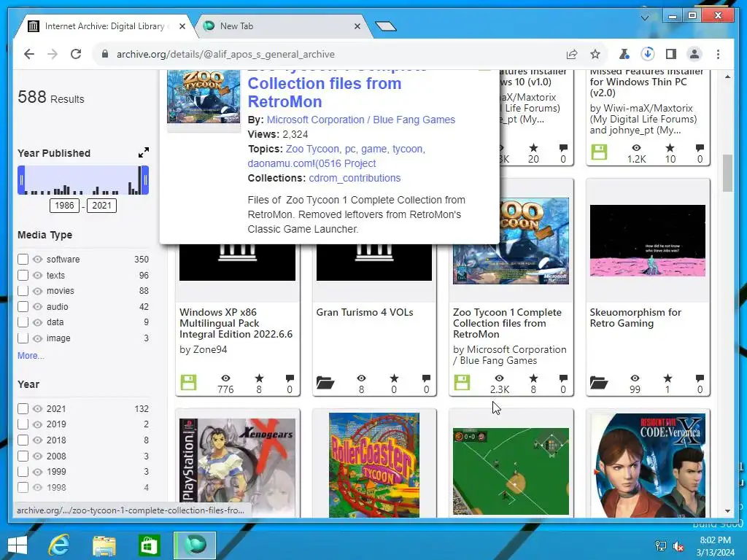Image resolution: width=747 pixels, height=560 pixels.
Task: Open the Gran Turismo 4 VOLs item
Action: click(x=365, y=312)
